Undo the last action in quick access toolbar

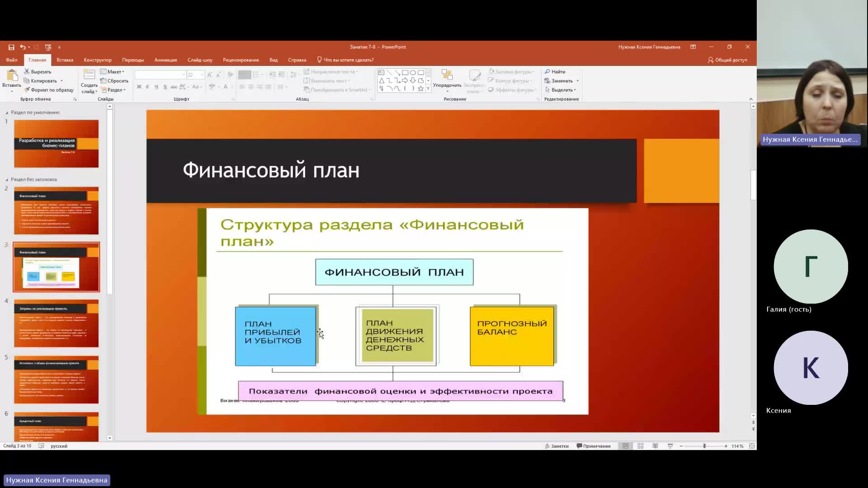pyautogui.click(x=22, y=47)
